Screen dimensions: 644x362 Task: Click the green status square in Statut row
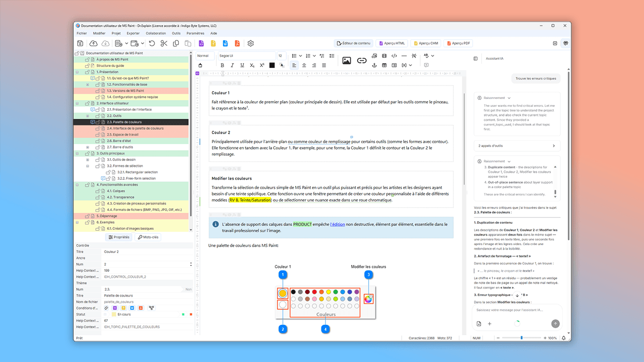[183, 314]
